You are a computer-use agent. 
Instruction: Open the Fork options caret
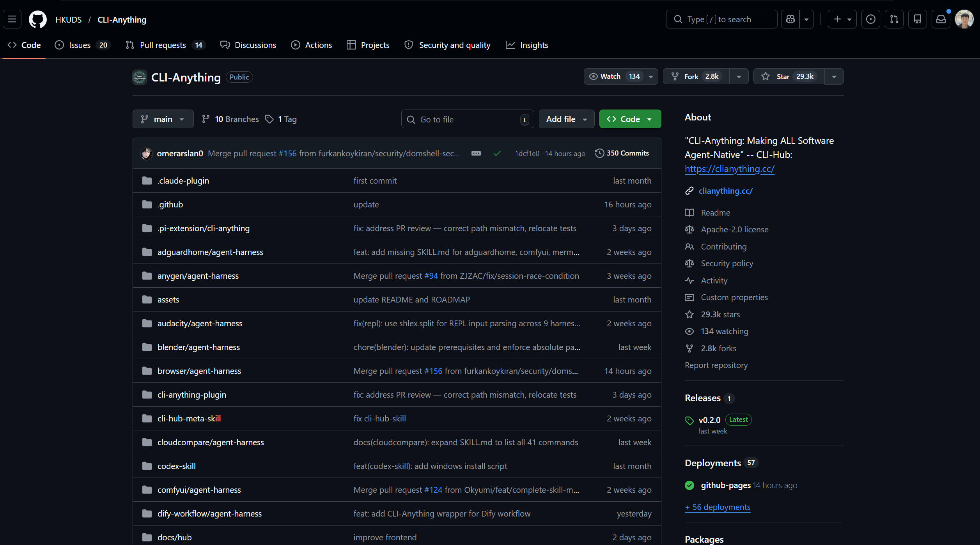pos(739,76)
